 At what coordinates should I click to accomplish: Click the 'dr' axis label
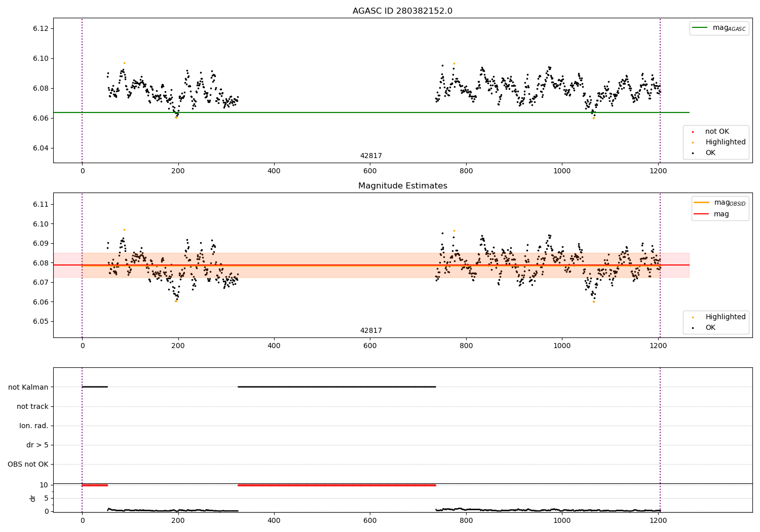pos(33,498)
